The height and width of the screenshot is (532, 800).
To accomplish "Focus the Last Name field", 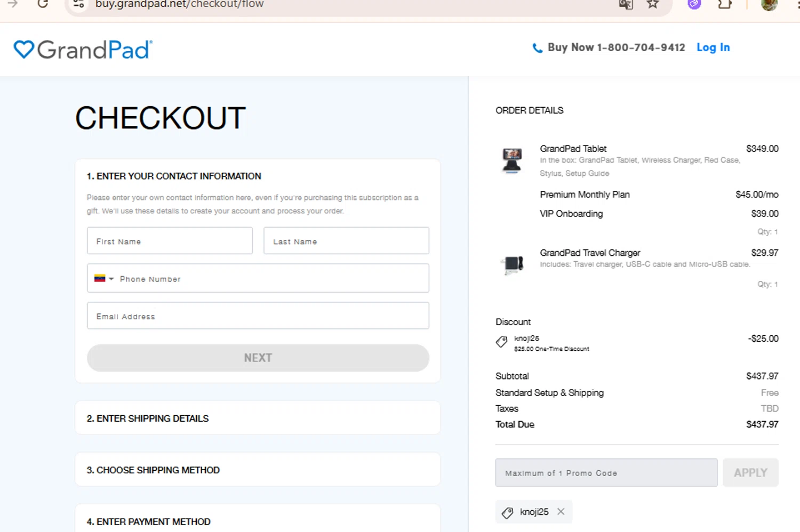I will pyautogui.click(x=346, y=241).
